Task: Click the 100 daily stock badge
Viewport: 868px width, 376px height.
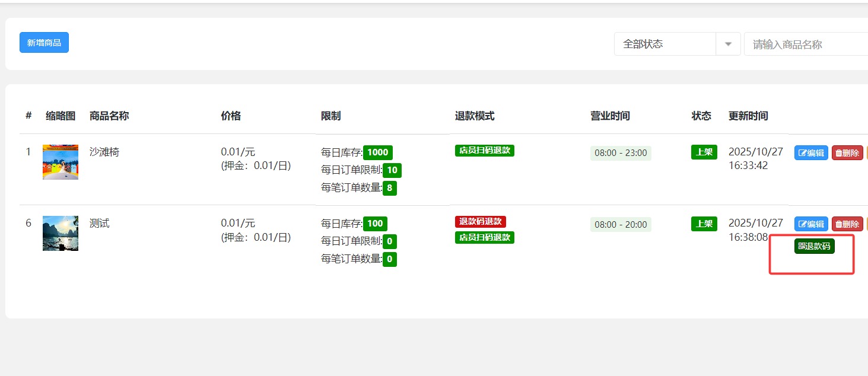Action: pos(375,224)
